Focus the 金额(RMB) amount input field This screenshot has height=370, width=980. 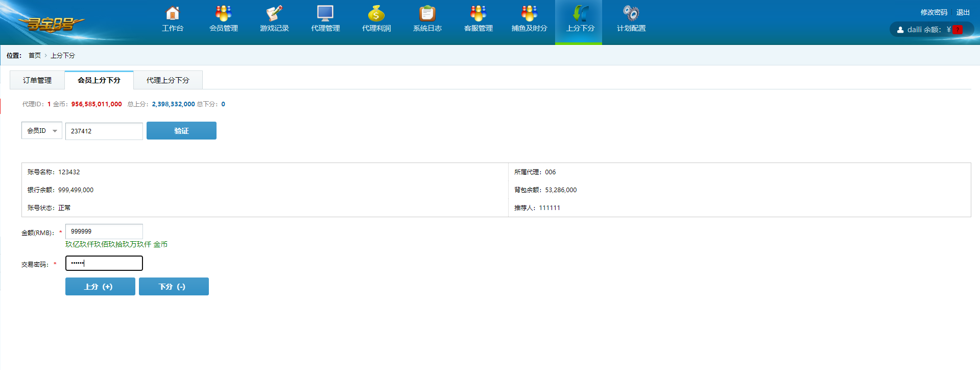pos(104,232)
